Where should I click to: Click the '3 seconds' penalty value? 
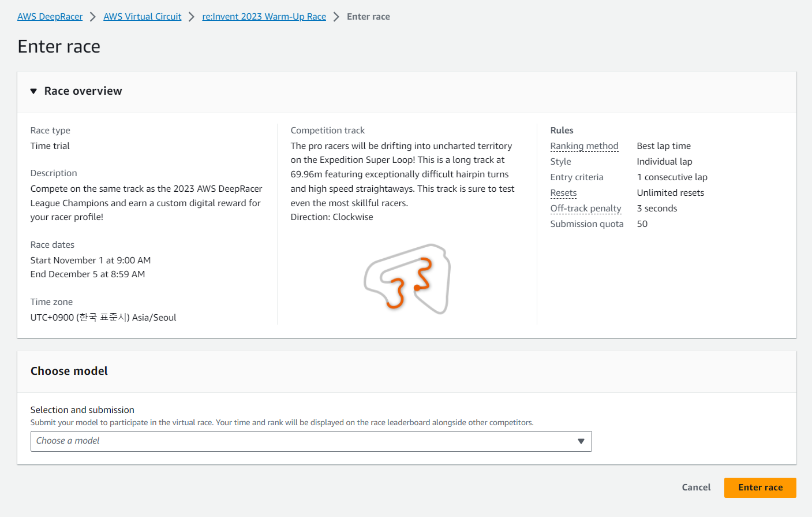tap(657, 209)
